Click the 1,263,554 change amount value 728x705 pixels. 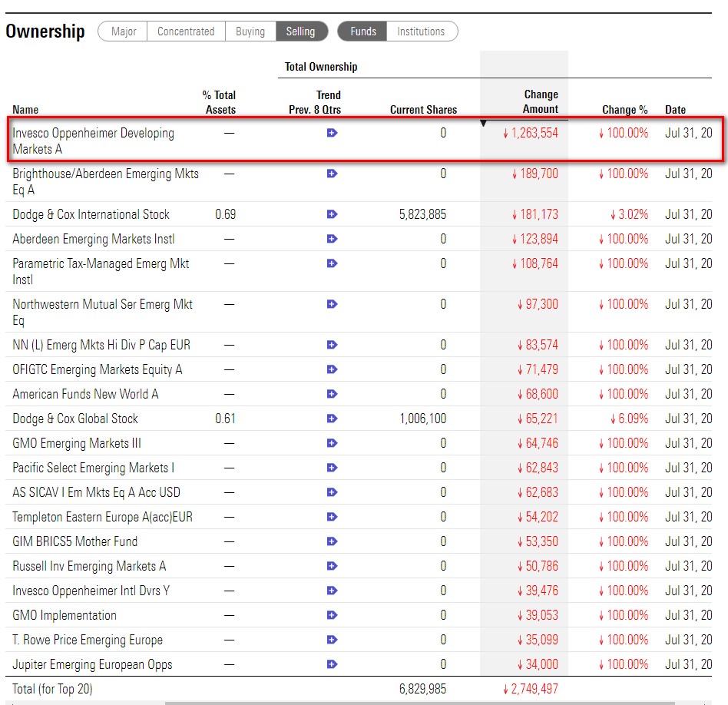pos(534,134)
